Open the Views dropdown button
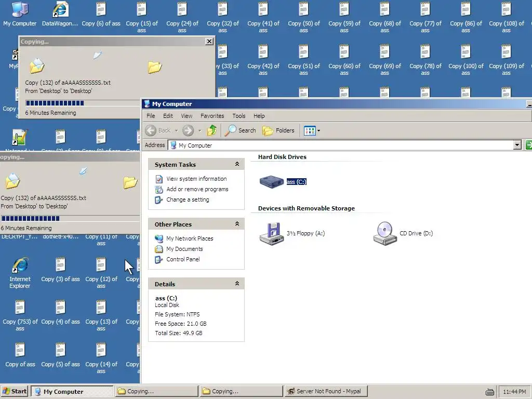 click(x=312, y=130)
